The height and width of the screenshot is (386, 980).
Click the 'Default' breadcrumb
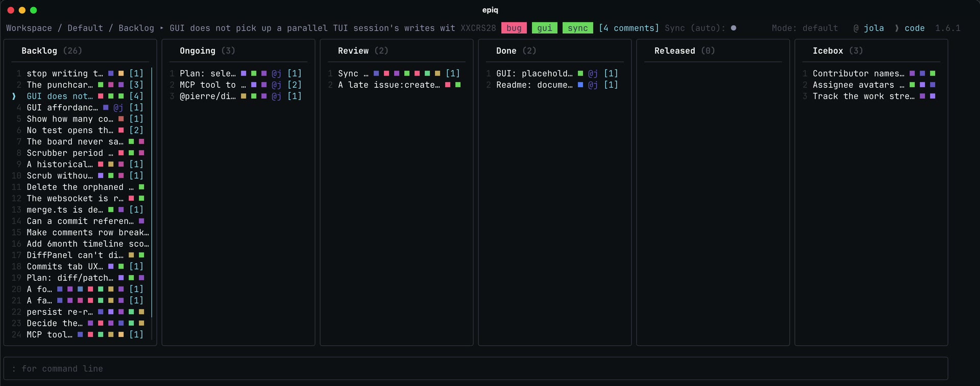click(x=85, y=28)
